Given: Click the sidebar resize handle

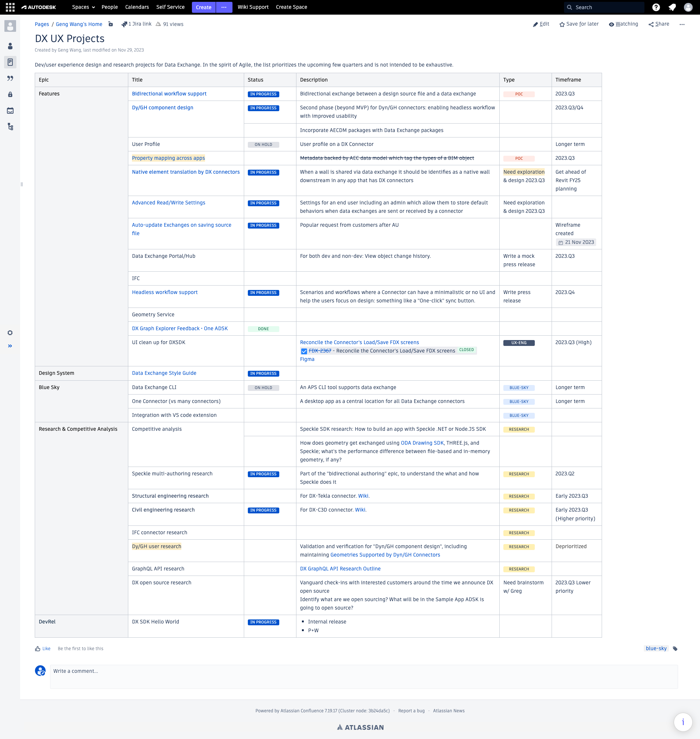Looking at the screenshot, I should [x=22, y=184].
